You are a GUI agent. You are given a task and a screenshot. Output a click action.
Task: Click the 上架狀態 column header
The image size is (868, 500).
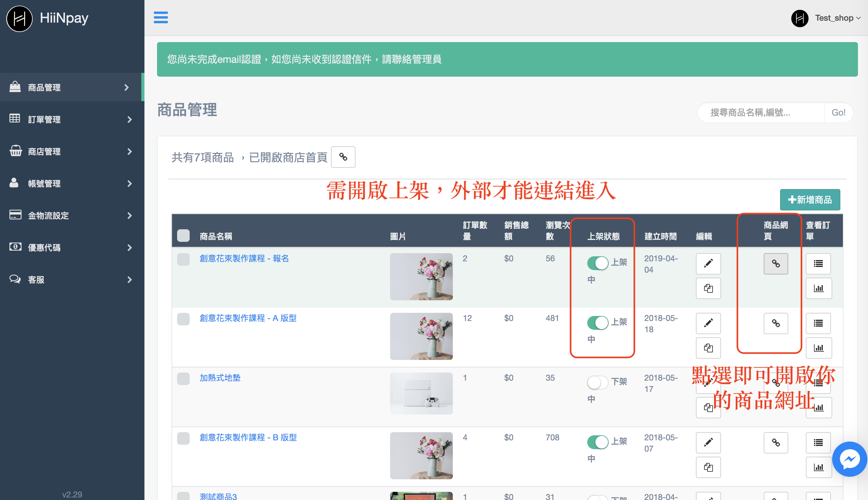point(603,236)
